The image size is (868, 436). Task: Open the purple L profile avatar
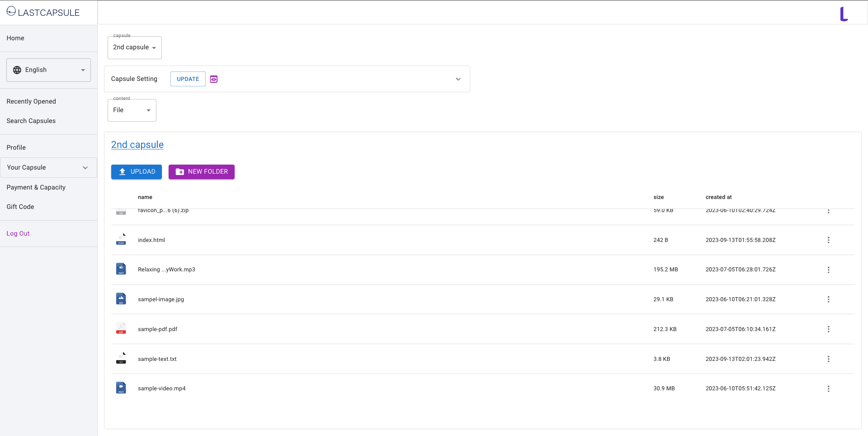(x=844, y=14)
